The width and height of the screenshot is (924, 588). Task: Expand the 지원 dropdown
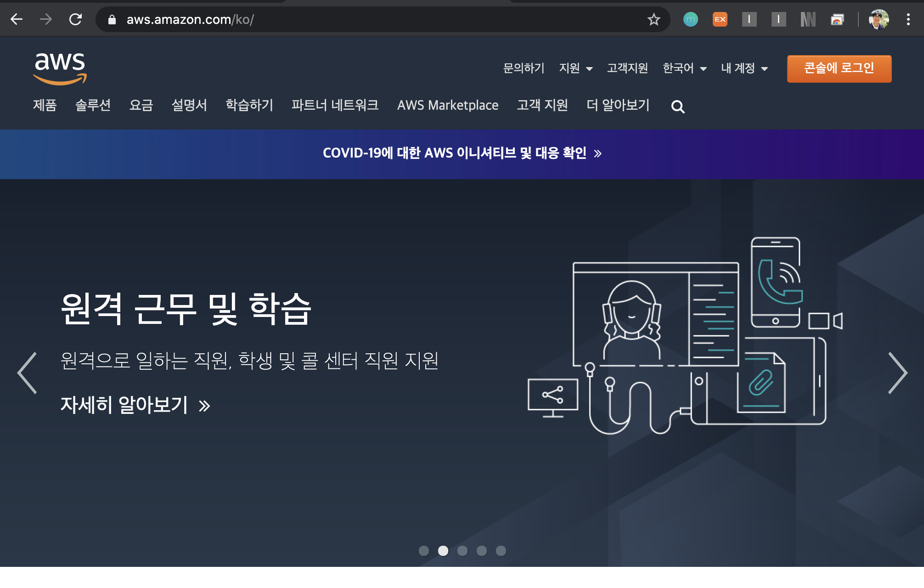[575, 68]
